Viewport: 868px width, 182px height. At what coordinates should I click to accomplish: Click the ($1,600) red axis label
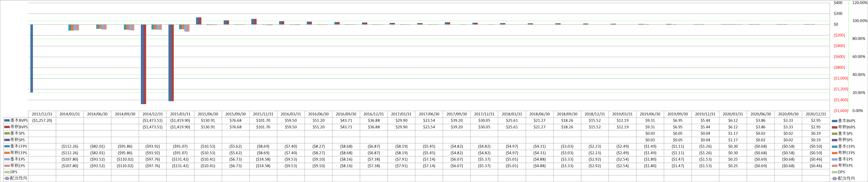[841, 110]
